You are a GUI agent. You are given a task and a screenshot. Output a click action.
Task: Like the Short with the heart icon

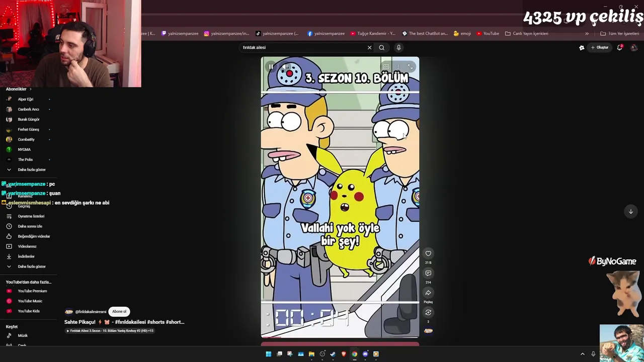(428, 253)
